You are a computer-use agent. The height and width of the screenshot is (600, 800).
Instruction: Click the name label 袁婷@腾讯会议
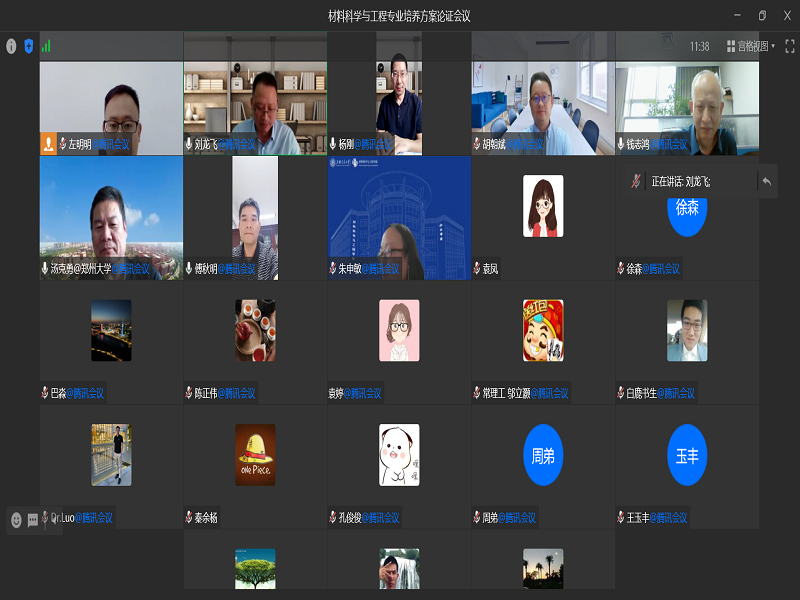355,393
